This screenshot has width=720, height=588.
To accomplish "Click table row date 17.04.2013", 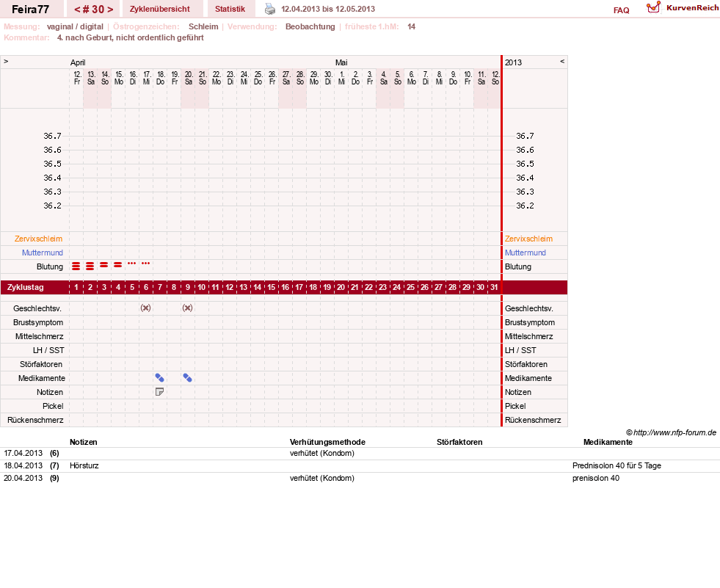I will (x=23, y=453).
